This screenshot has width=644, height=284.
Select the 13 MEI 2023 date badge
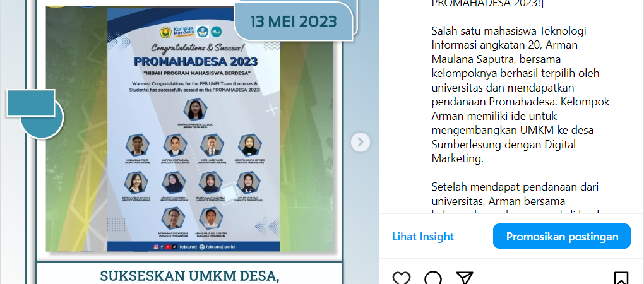click(x=294, y=21)
